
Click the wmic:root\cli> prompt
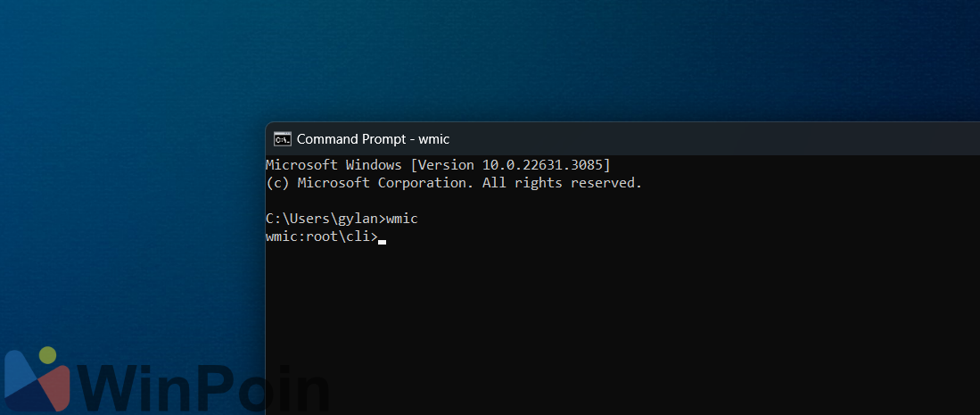coord(321,237)
